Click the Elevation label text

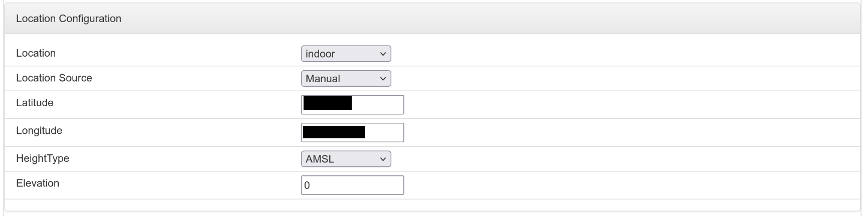38,183
